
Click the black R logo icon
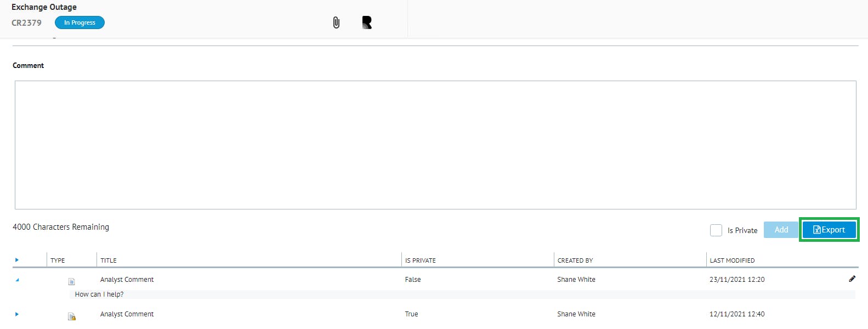tap(367, 22)
